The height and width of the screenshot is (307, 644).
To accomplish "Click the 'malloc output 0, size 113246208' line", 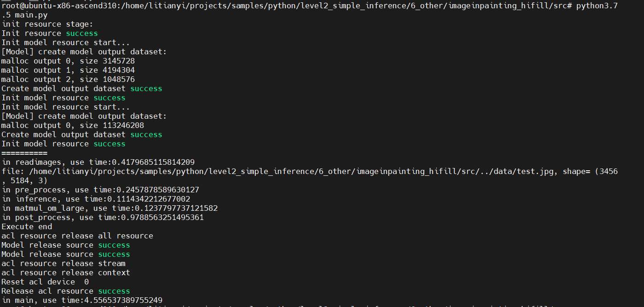I will (x=73, y=125).
